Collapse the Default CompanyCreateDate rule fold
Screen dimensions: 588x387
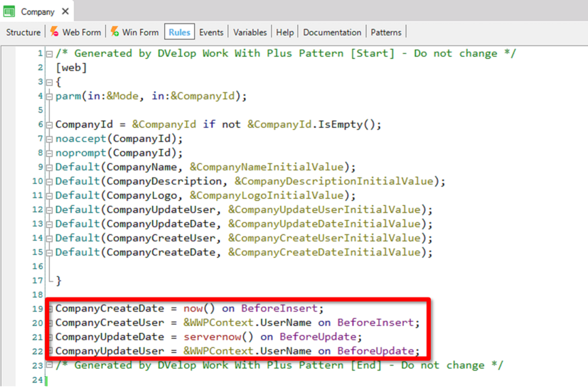(49, 254)
